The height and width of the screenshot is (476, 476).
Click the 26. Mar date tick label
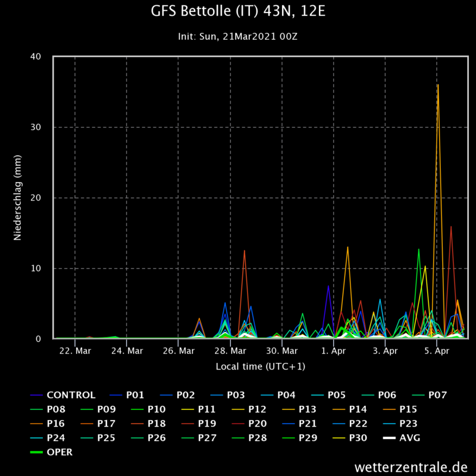pos(178,351)
